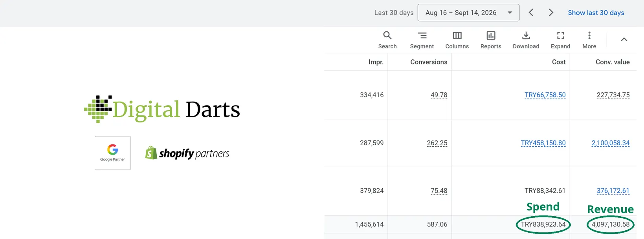Click the impressions value 379,824
This screenshot has height=239, width=644.
point(372,191)
